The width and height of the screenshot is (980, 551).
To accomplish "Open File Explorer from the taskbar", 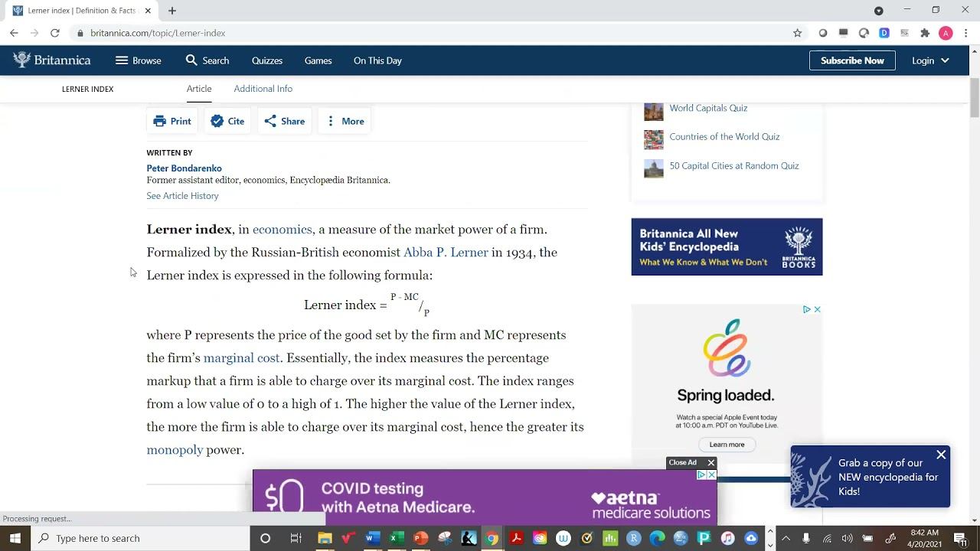I will point(325,538).
